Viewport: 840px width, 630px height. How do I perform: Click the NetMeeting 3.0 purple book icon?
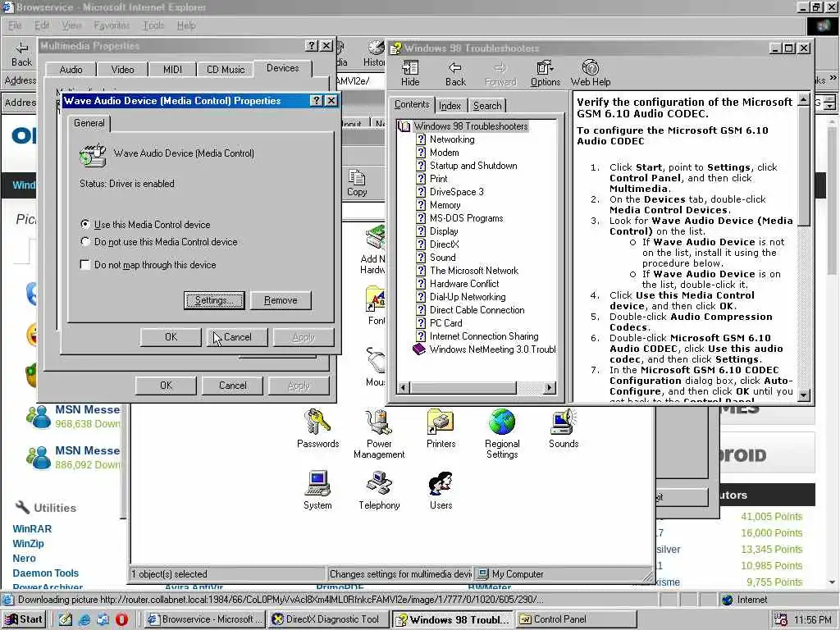click(x=419, y=349)
